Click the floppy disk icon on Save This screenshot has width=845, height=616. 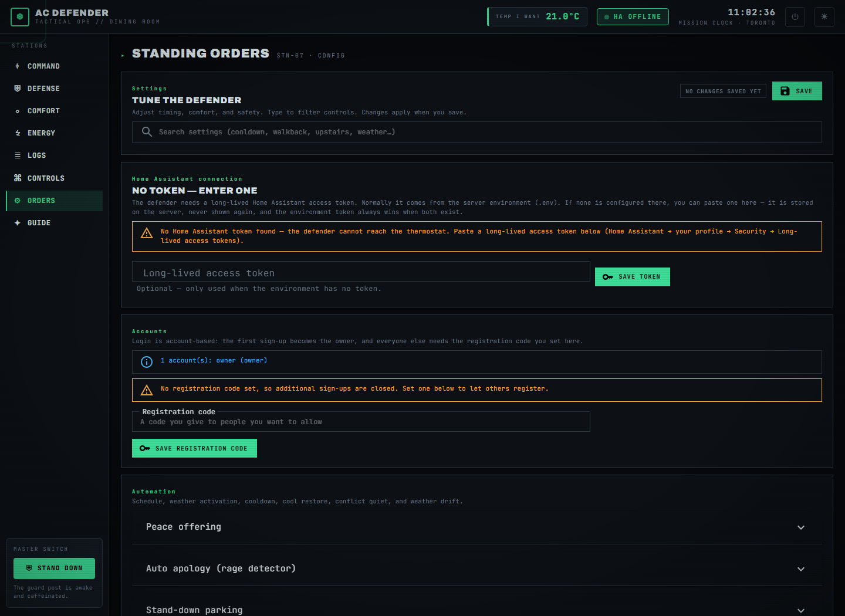pos(785,91)
